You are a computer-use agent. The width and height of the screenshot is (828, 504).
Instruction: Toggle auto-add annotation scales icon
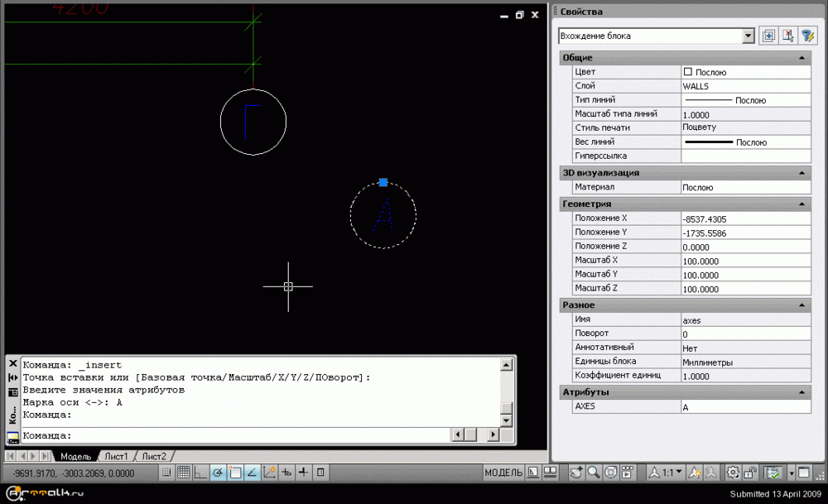pos(710,473)
